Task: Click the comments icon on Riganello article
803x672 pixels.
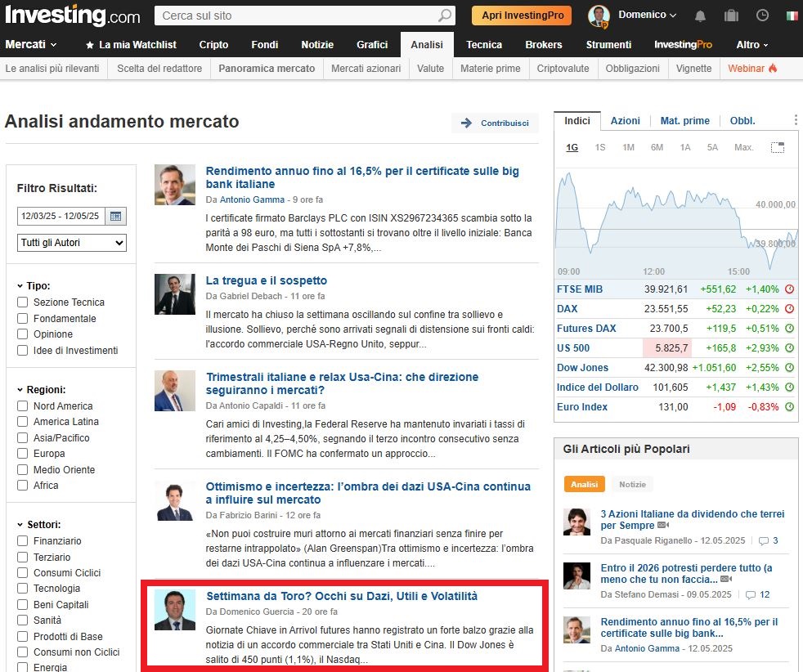Action: [x=764, y=541]
